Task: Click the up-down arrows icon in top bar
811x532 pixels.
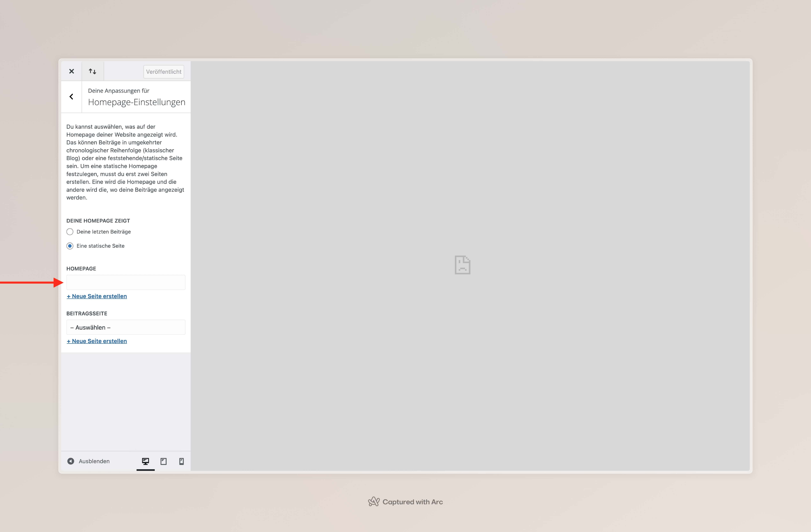Action: click(92, 71)
